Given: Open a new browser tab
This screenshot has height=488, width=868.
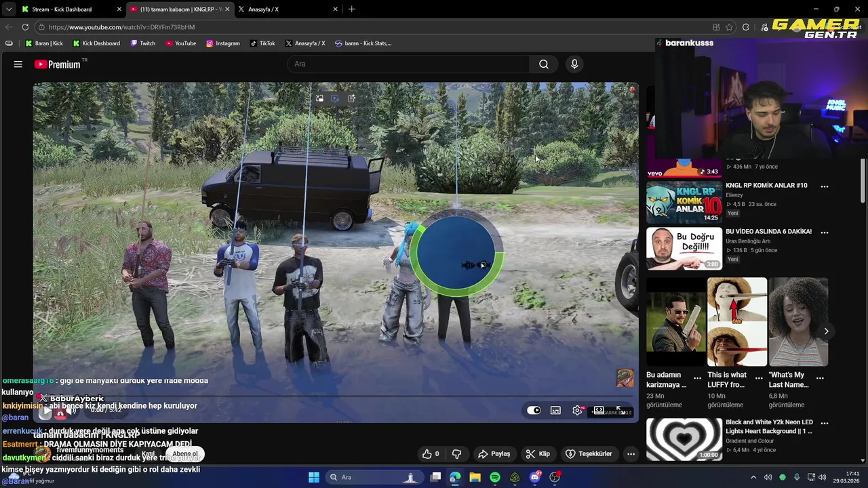Looking at the screenshot, I should pyautogui.click(x=351, y=9).
